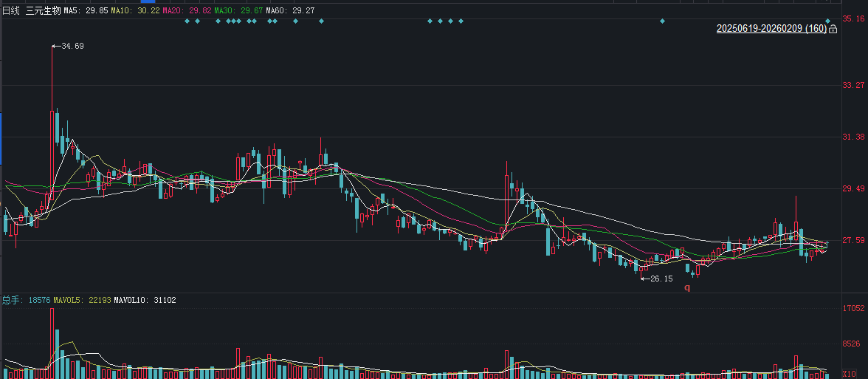
Task: Click the 总手 volume indicator label
Action: (x=10, y=301)
